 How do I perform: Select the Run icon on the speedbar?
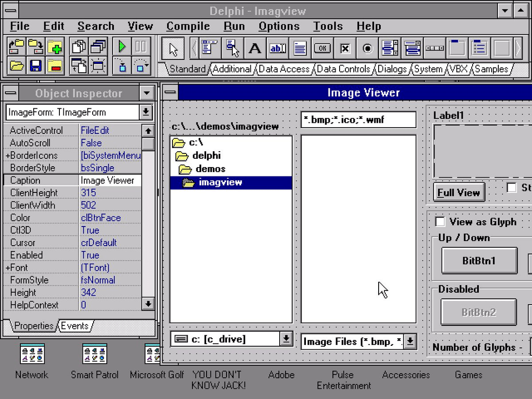click(x=122, y=47)
